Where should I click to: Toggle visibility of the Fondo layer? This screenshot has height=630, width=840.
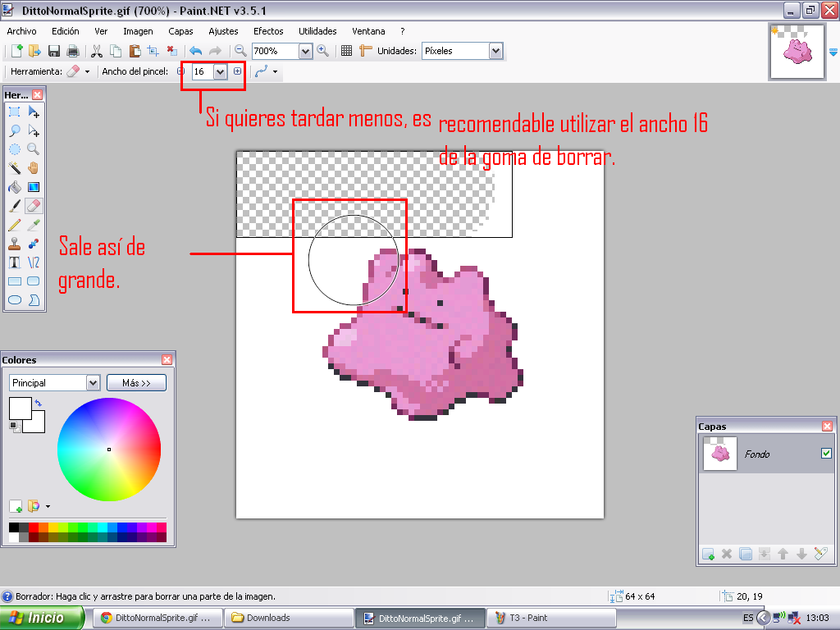(826, 453)
